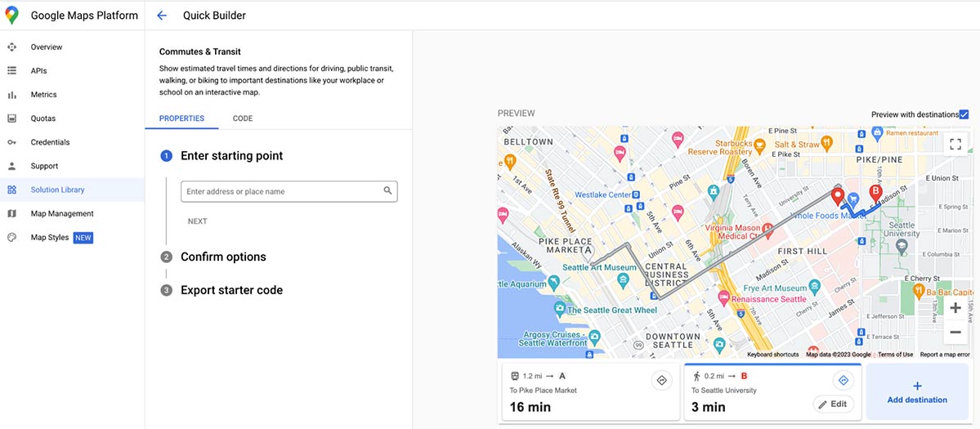The width and height of the screenshot is (980, 429).
Task: Click the PREVIEW label above the map
Action: (517, 114)
